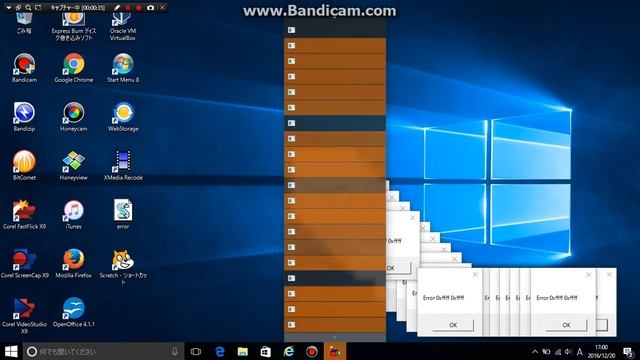This screenshot has height=360, width=640.
Task: Open the Bandicam recording bar dropdown arrow
Action: (x=8, y=8)
